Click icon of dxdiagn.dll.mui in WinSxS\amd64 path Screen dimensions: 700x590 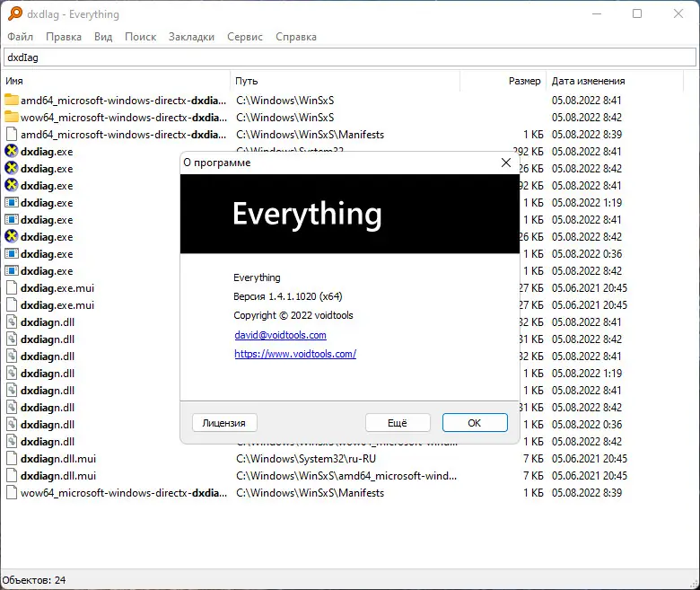tap(12, 476)
